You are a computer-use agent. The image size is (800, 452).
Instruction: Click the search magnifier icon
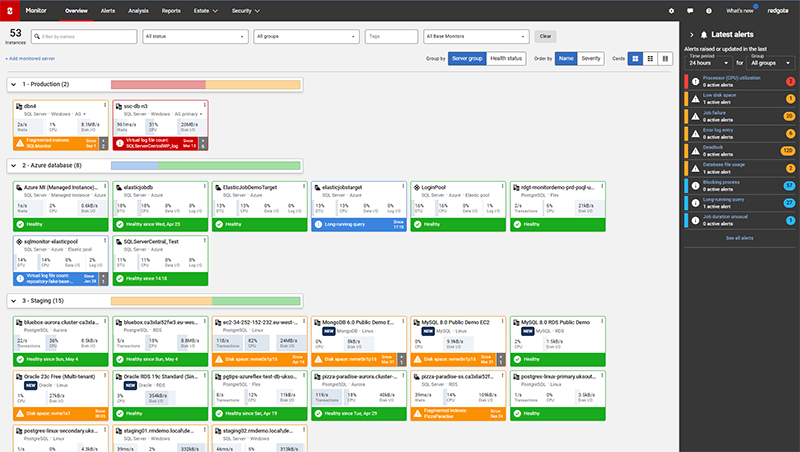tap(37, 36)
